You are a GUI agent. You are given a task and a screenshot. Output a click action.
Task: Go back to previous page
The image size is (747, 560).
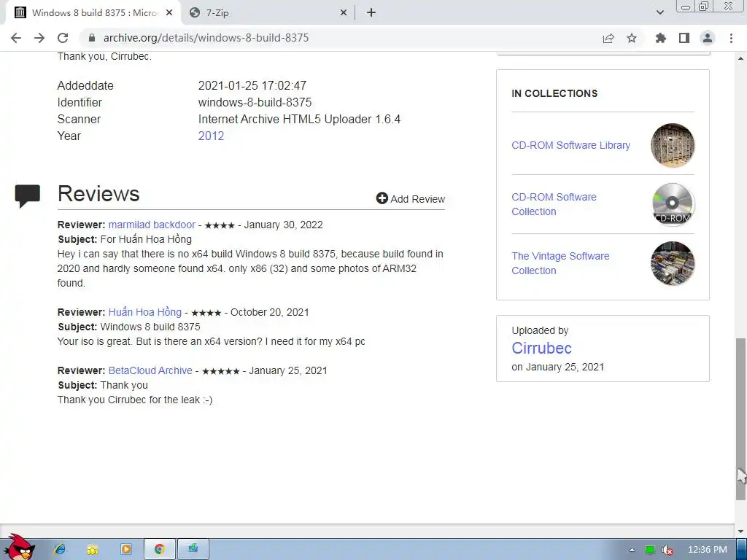coord(16,38)
